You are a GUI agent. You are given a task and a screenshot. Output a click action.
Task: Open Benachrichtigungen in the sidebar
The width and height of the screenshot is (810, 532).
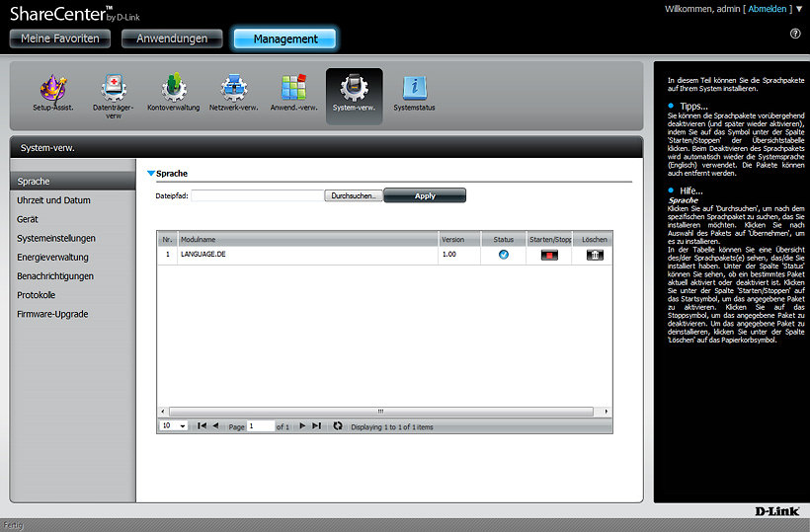click(x=55, y=276)
